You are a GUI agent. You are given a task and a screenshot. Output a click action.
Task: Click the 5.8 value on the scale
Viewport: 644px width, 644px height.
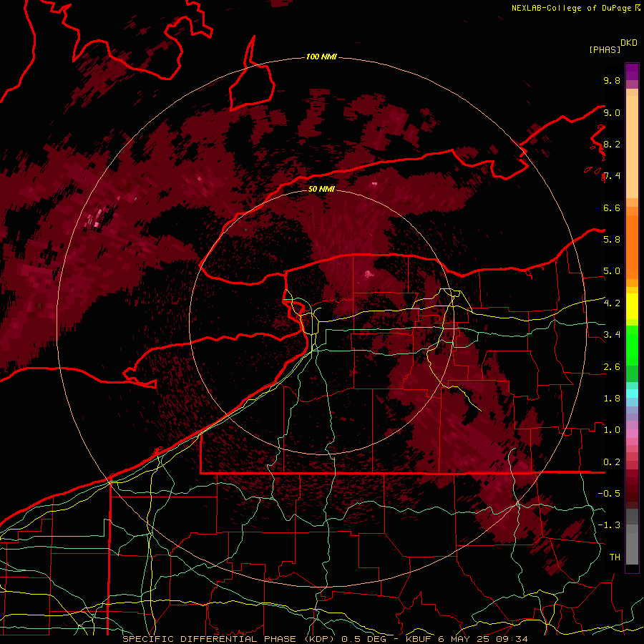click(612, 239)
